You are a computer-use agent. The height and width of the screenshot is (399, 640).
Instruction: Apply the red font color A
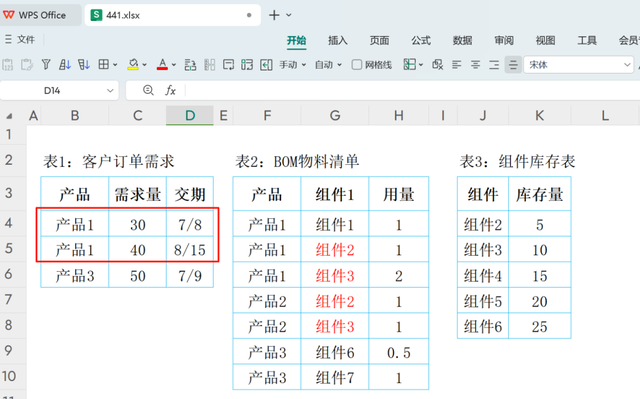162,64
